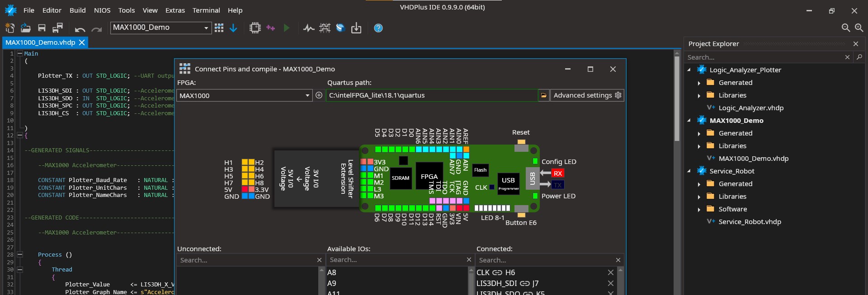
Task: Remove the LIS3DH_SDI J7 connection
Action: 610,283
